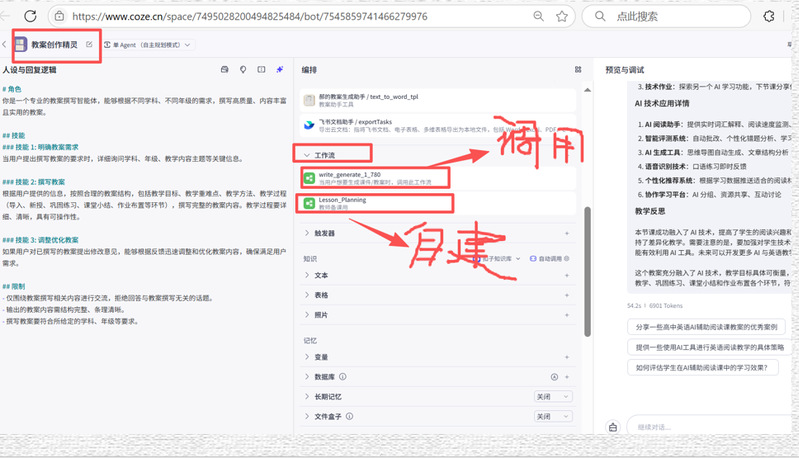Expand the 触发器 section
This screenshot has height=458, width=799.
click(307, 233)
